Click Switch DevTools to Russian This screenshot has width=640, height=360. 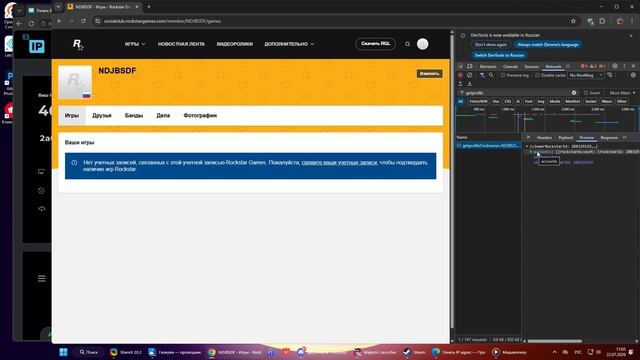pos(500,55)
